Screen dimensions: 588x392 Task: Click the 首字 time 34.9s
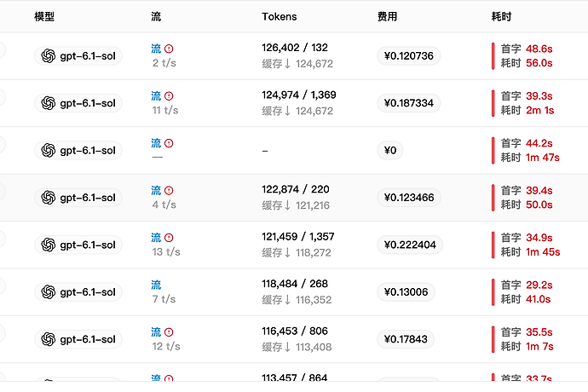[539, 238]
